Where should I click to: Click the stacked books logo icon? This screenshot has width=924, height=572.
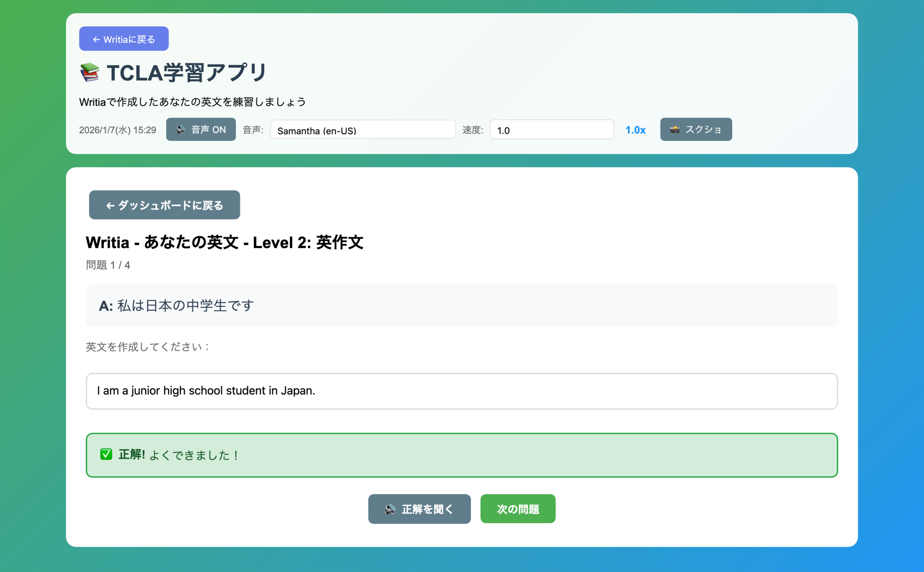90,72
